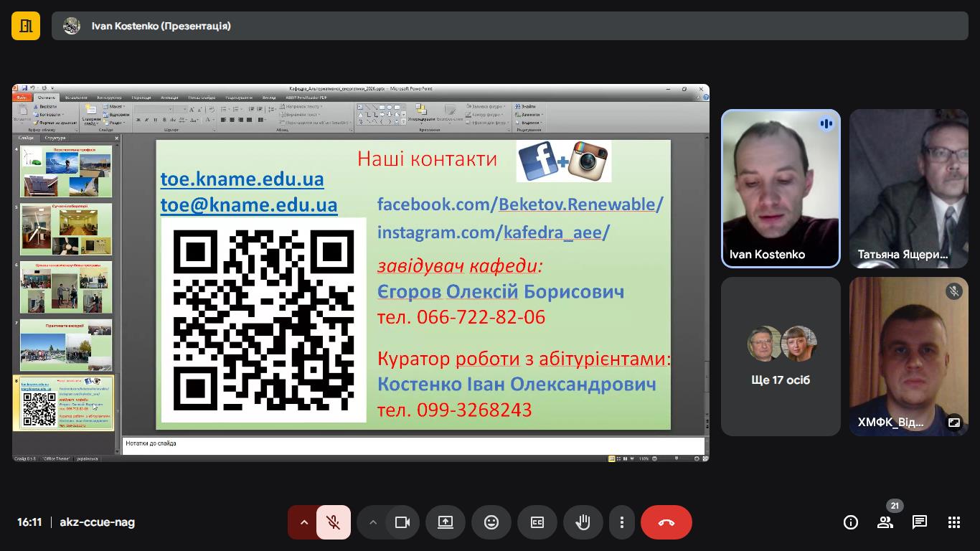The image size is (980, 551).
Task: Follow the Beketov.Renewable Facebook link
Action: click(x=577, y=204)
